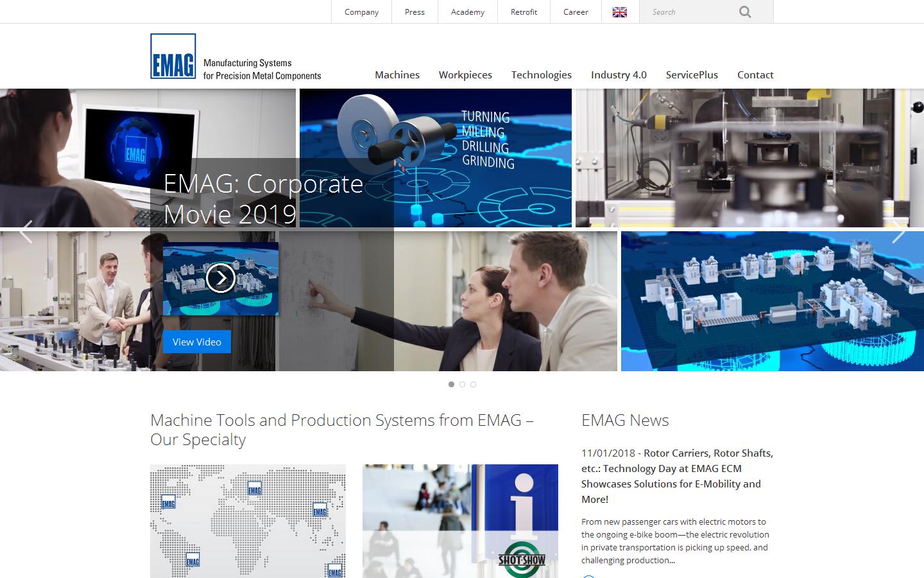Click into the Search input field
The height and width of the screenshot is (578, 924).
[690, 12]
